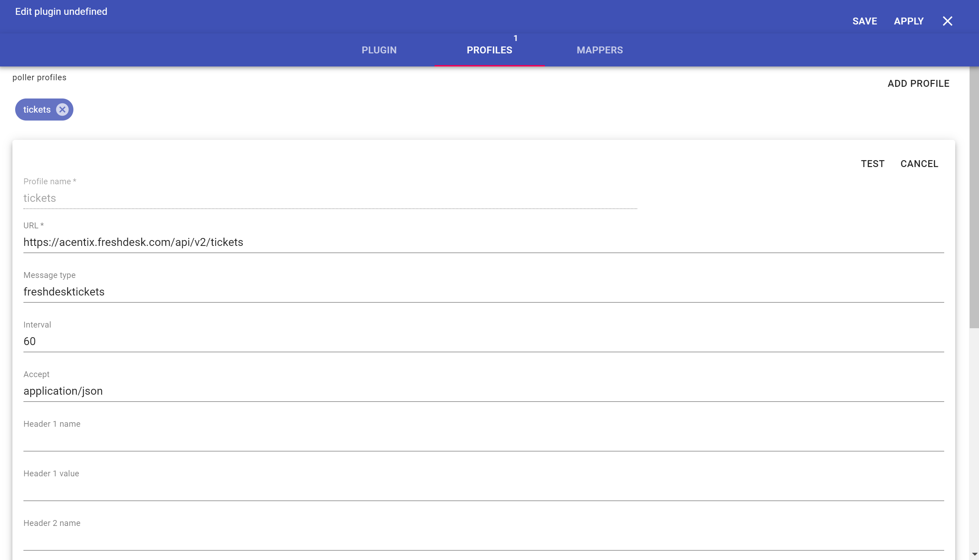Switch to the Plugin tab
Screen dimensions: 979x560
tap(379, 50)
